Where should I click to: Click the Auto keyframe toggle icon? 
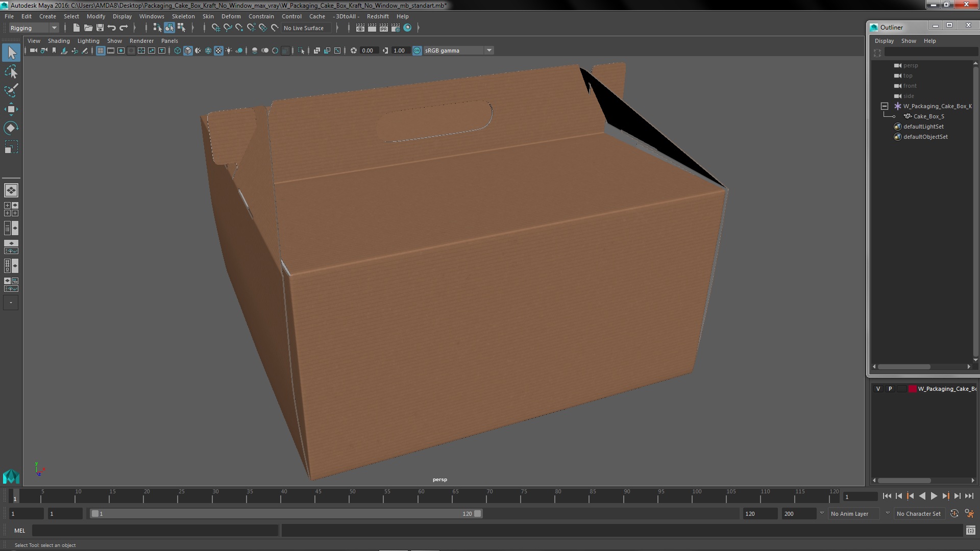pyautogui.click(x=954, y=514)
